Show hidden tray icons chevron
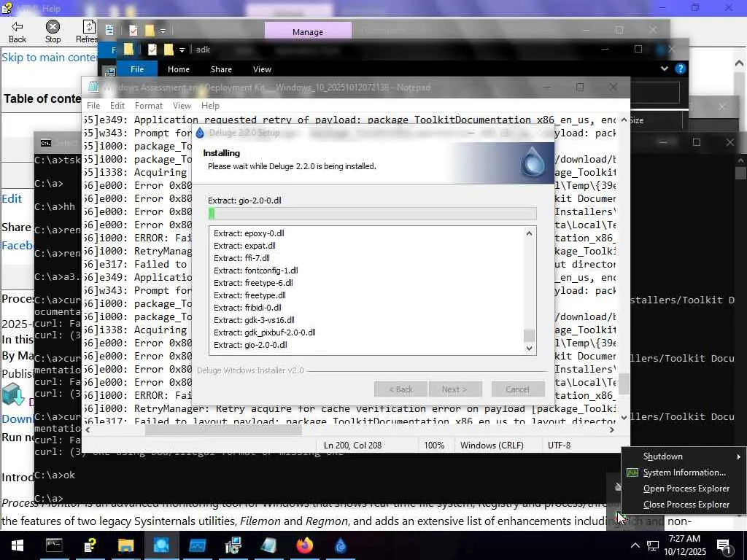This screenshot has height=560, width=747. [x=635, y=545]
